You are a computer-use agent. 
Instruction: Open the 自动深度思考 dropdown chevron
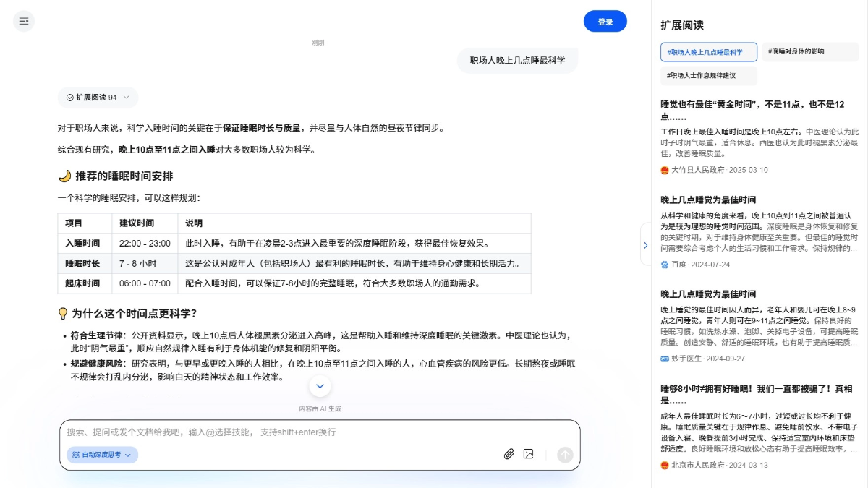(x=127, y=455)
